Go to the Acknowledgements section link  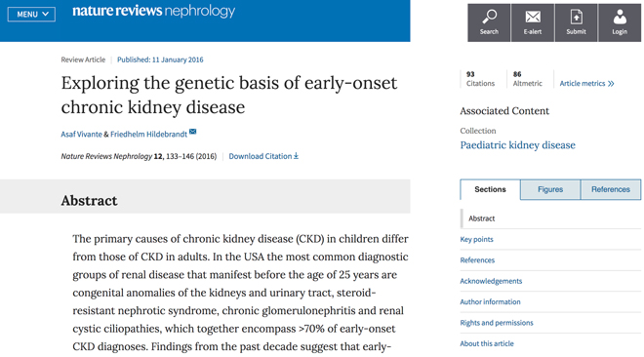[x=491, y=281]
